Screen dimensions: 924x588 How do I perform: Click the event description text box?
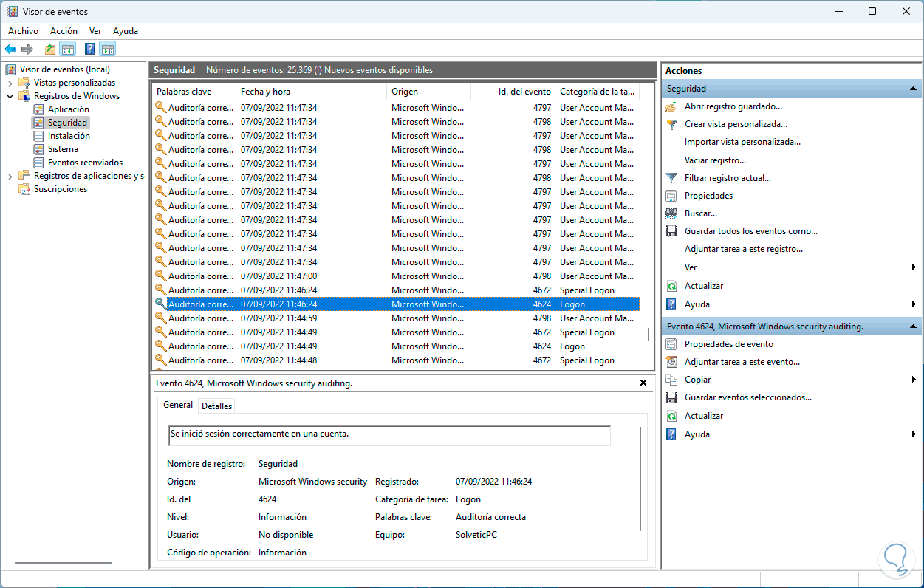[389, 436]
